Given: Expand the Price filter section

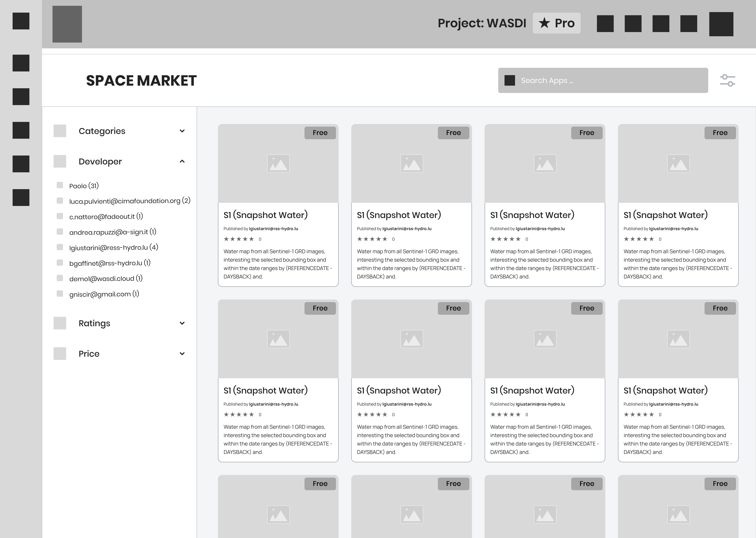Looking at the screenshot, I should tap(182, 353).
